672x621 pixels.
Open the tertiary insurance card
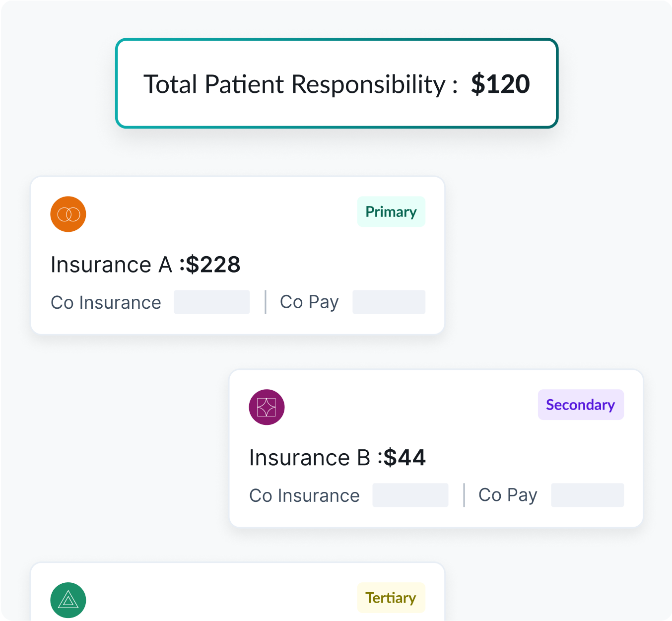pos(238,592)
